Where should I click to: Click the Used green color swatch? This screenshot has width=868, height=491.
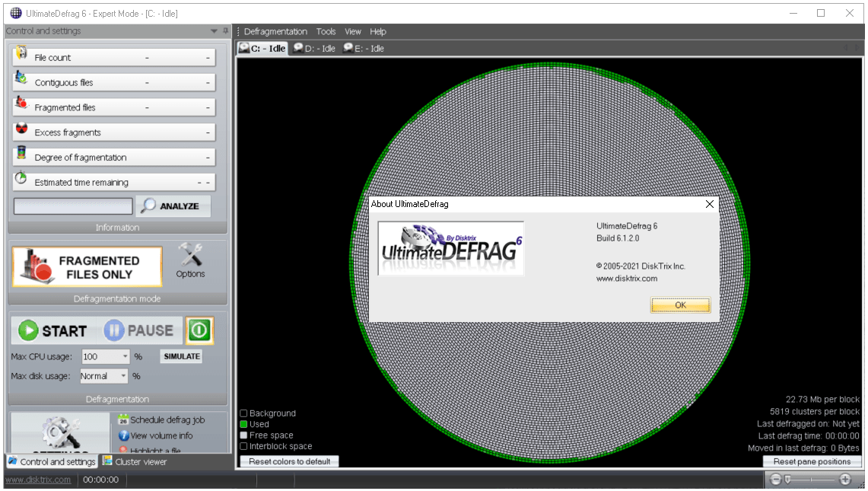pyautogui.click(x=243, y=425)
